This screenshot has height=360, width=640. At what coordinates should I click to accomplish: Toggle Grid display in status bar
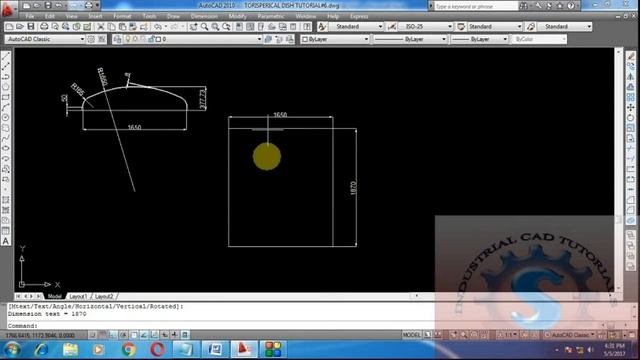click(103, 335)
